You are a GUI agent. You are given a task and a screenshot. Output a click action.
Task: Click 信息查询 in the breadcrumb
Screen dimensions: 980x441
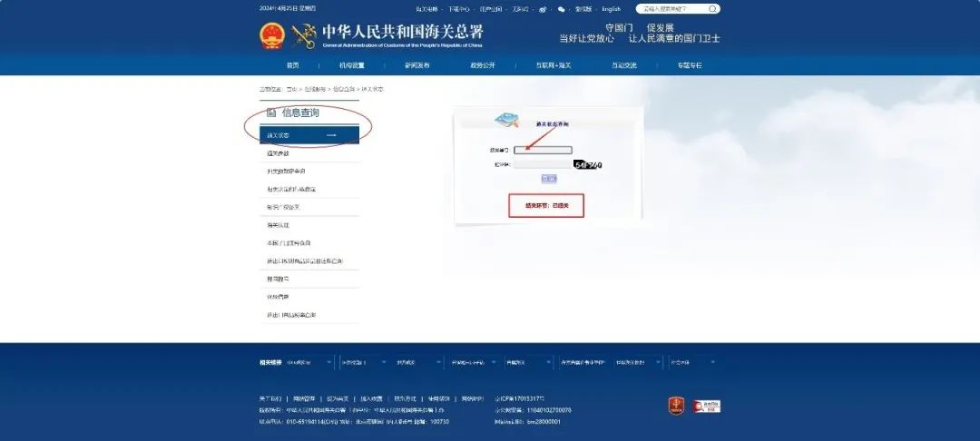[x=343, y=89]
